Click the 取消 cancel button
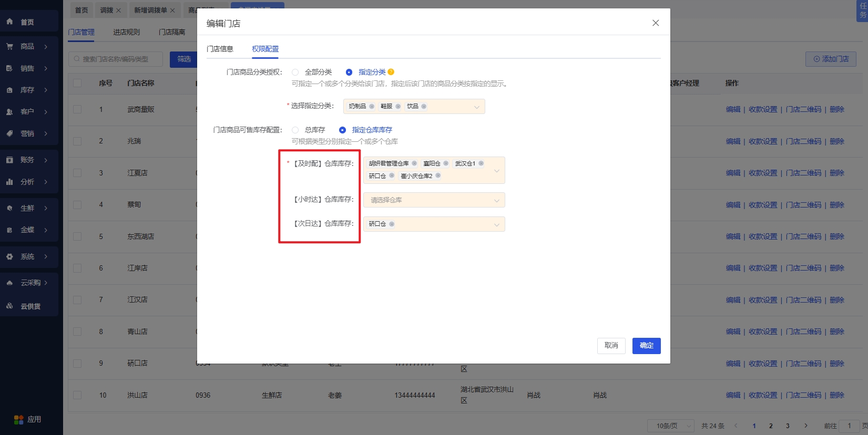 (611, 346)
